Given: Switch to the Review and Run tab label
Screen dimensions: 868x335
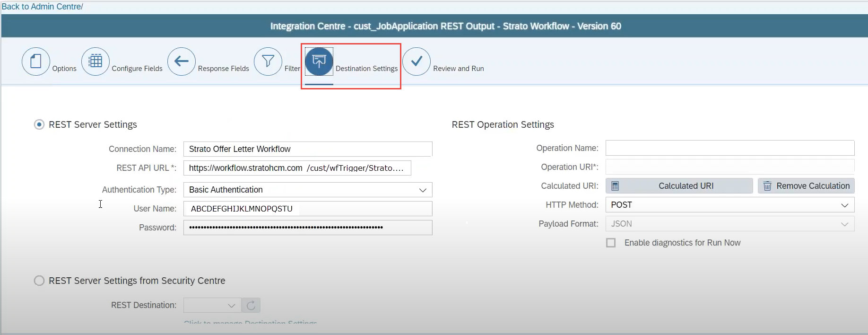Looking at the screenshot, I should pos(458,69).
